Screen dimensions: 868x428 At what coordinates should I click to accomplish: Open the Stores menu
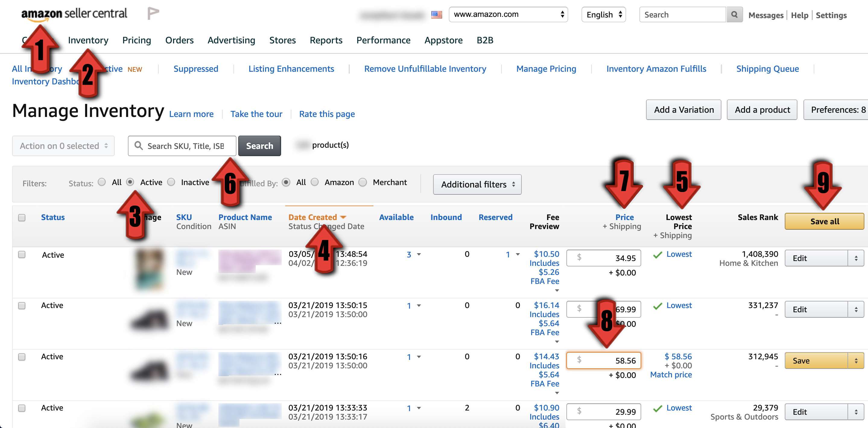coord(282,40)
